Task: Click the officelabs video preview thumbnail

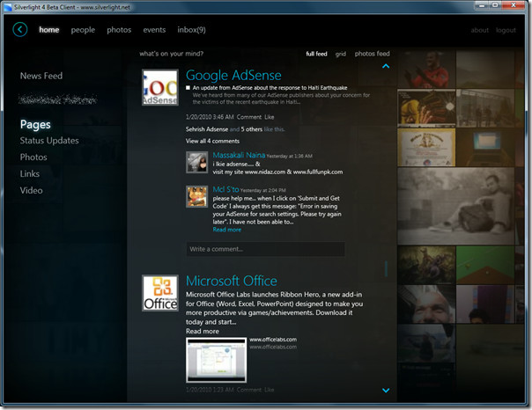Action: (217, 360)
